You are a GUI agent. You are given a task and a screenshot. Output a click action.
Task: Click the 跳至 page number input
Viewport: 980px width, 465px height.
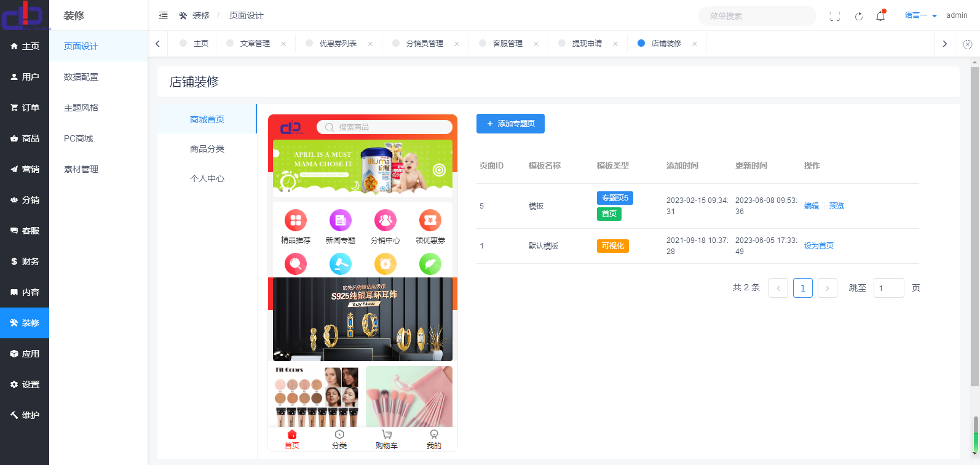click(888, 288)
